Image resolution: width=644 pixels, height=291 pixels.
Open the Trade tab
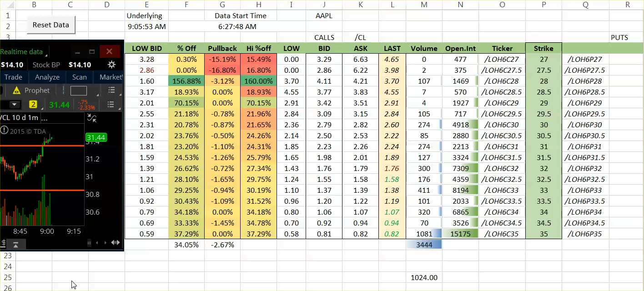14,77
